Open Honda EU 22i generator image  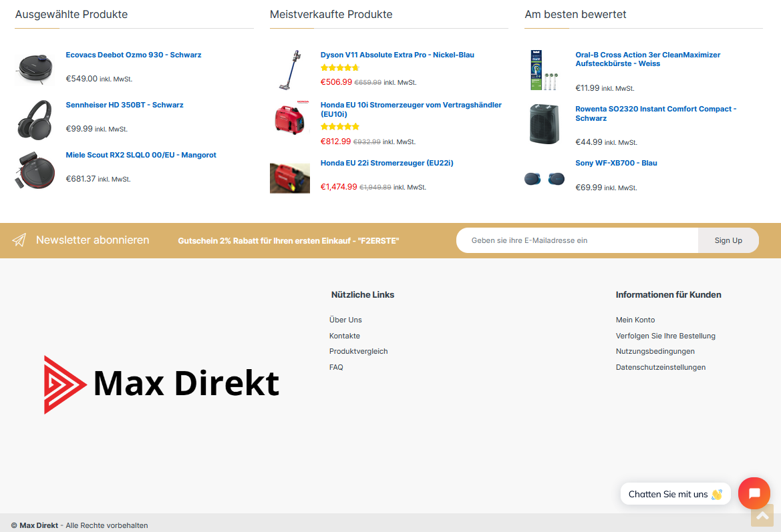290,178
